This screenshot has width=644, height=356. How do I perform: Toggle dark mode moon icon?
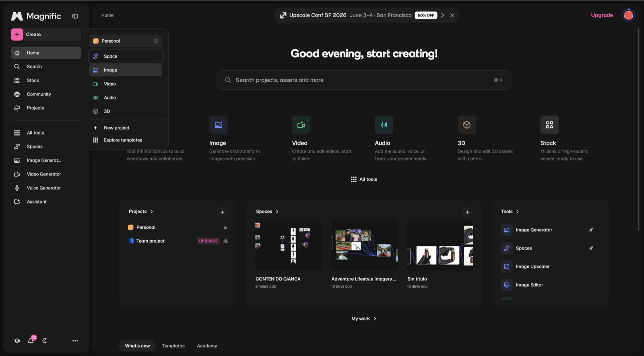(45, 341)
